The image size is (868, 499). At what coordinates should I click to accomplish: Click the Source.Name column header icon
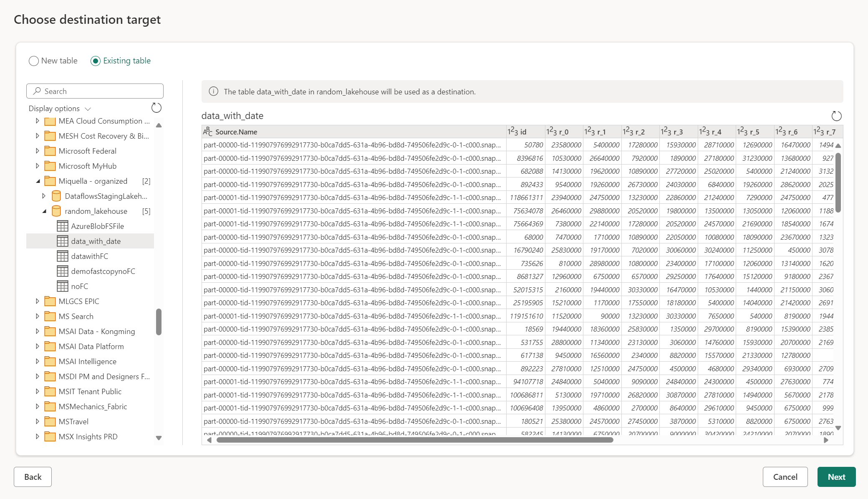(209, 131)
